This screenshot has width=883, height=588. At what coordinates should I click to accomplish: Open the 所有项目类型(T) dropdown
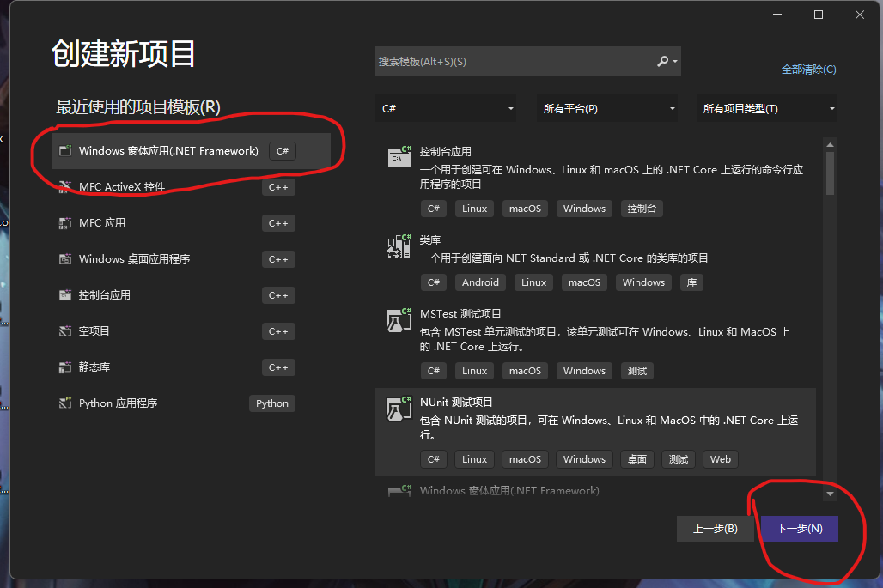[767, 109]
